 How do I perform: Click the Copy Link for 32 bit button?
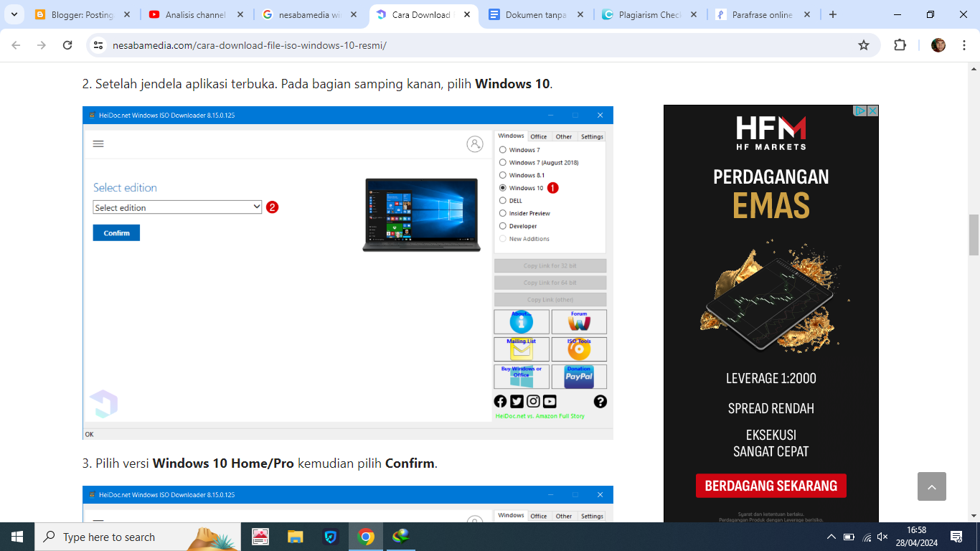[550, 265]
